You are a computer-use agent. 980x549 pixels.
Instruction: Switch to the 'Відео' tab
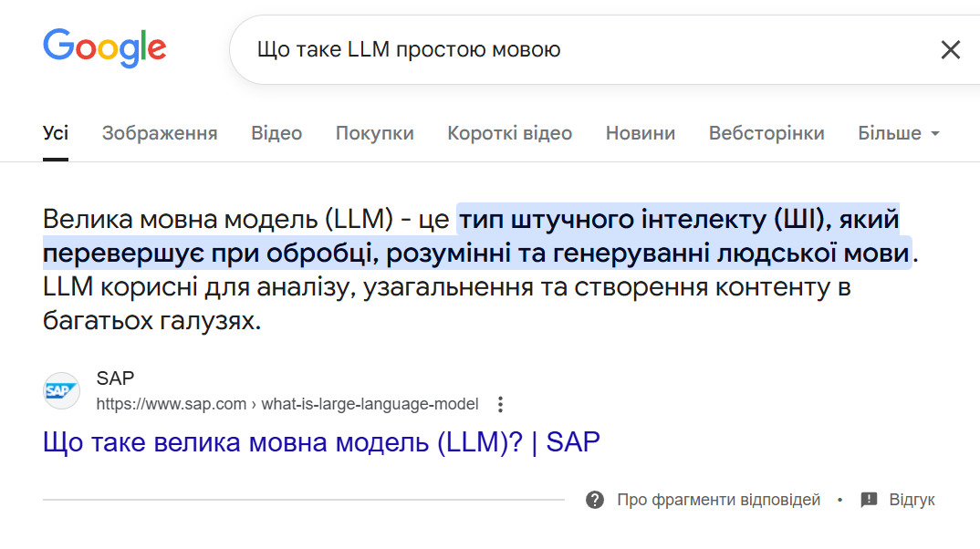(276, 133)
